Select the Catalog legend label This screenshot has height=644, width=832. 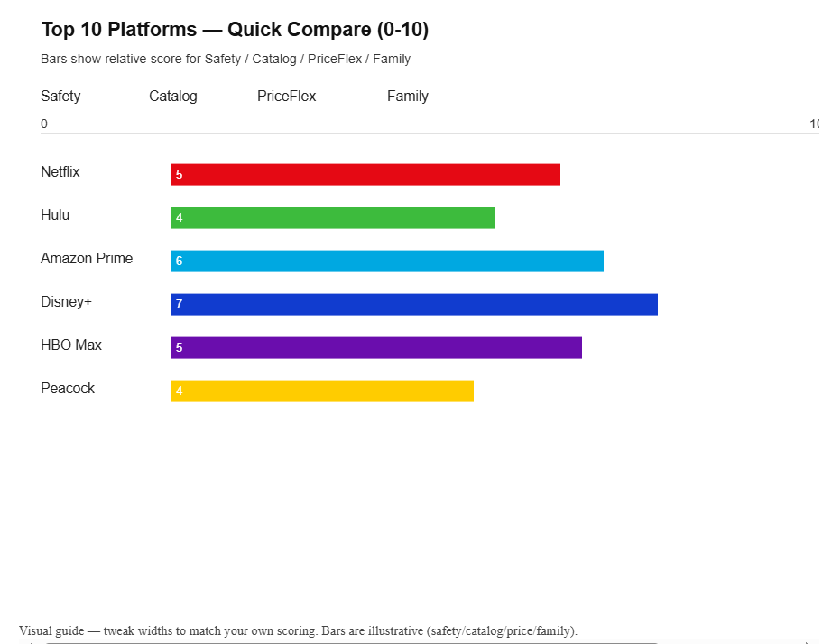(172, 97)
